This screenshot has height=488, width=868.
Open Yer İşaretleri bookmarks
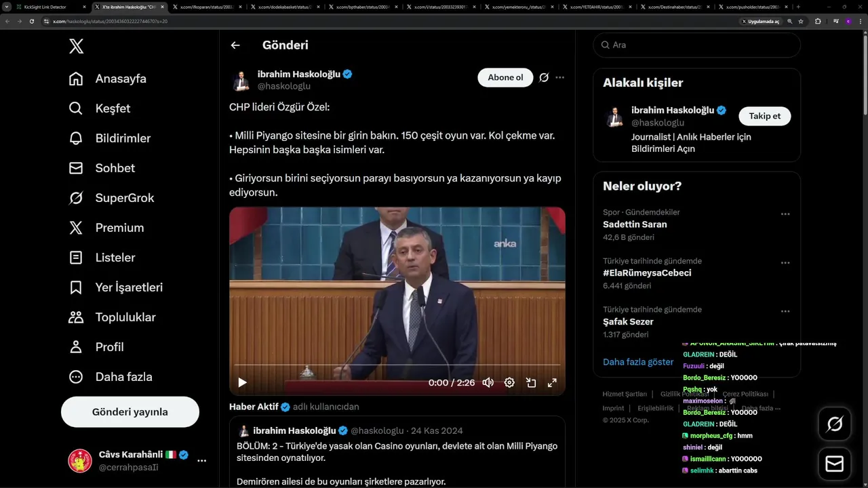point(115,287)
